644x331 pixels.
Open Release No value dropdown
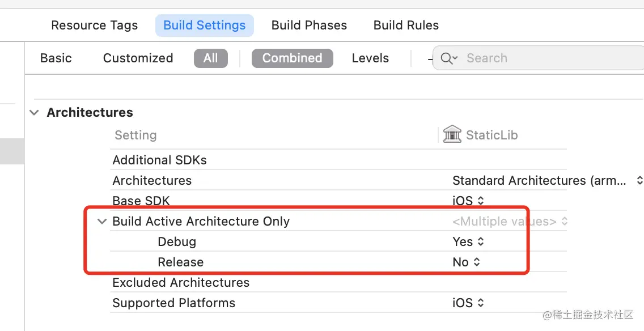point(466,262)
